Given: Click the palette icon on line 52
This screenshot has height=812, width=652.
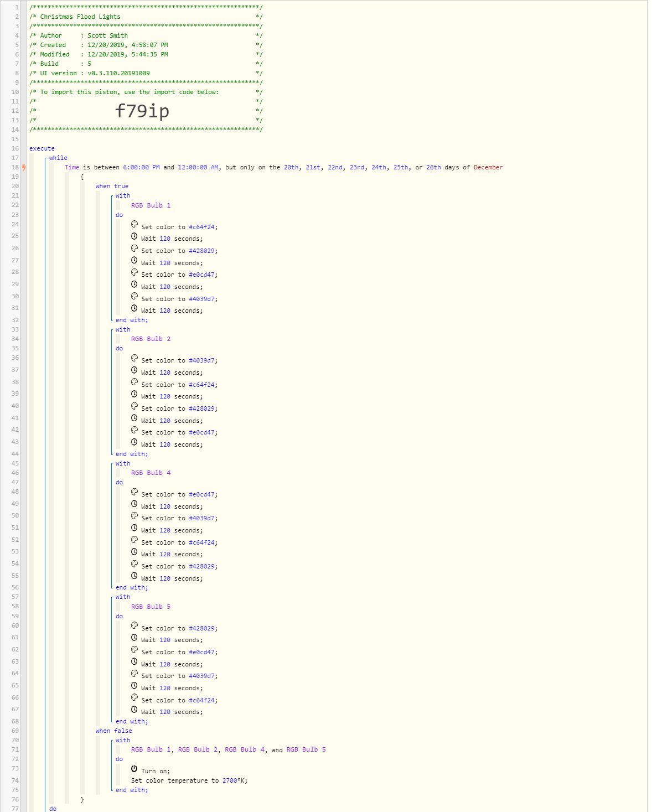Looking at the screenshot, I should [134, 540].
